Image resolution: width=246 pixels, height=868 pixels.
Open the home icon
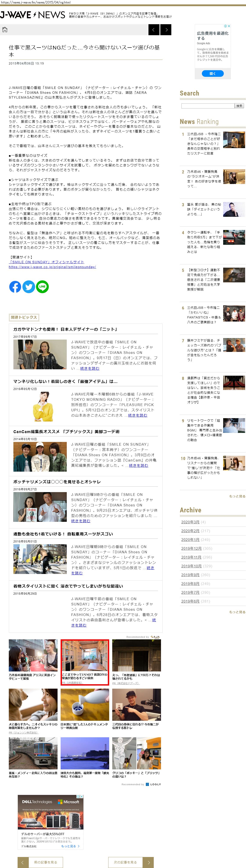click(x=5, y=30)
